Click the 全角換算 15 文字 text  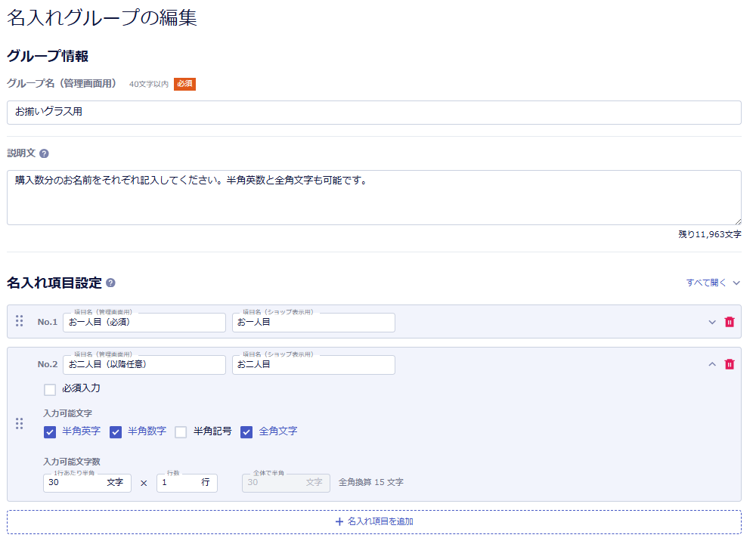click(x=370, y=482)
